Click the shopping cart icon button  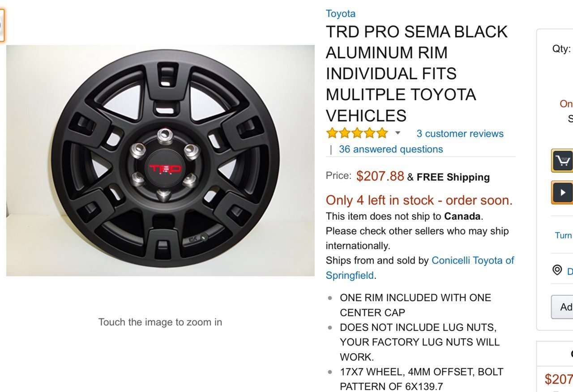[562, 160]
